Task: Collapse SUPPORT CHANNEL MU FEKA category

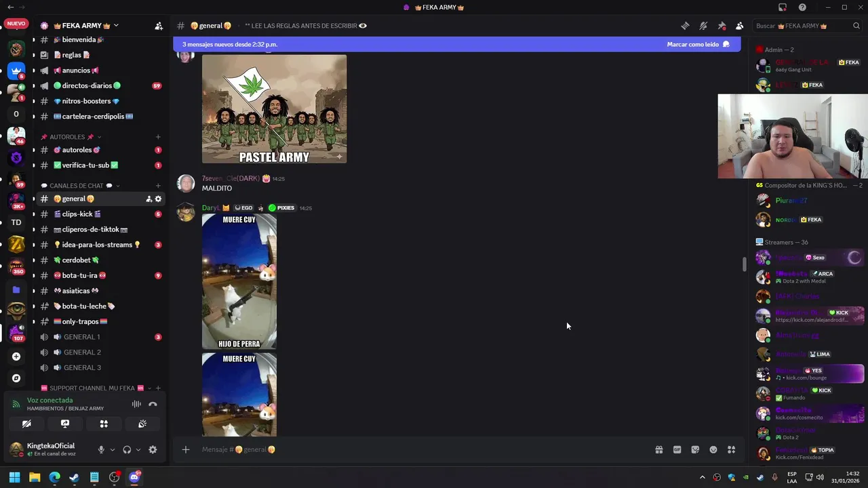Action: click(96, 388)
